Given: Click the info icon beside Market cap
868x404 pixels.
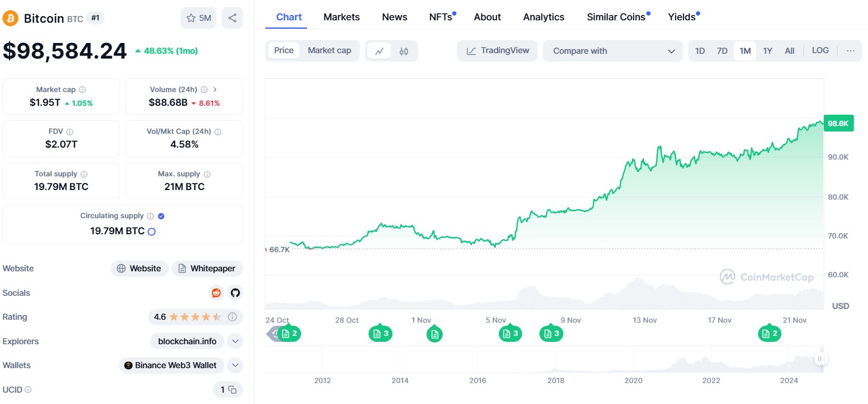Looking at the screenshot, I should (82, 90).
